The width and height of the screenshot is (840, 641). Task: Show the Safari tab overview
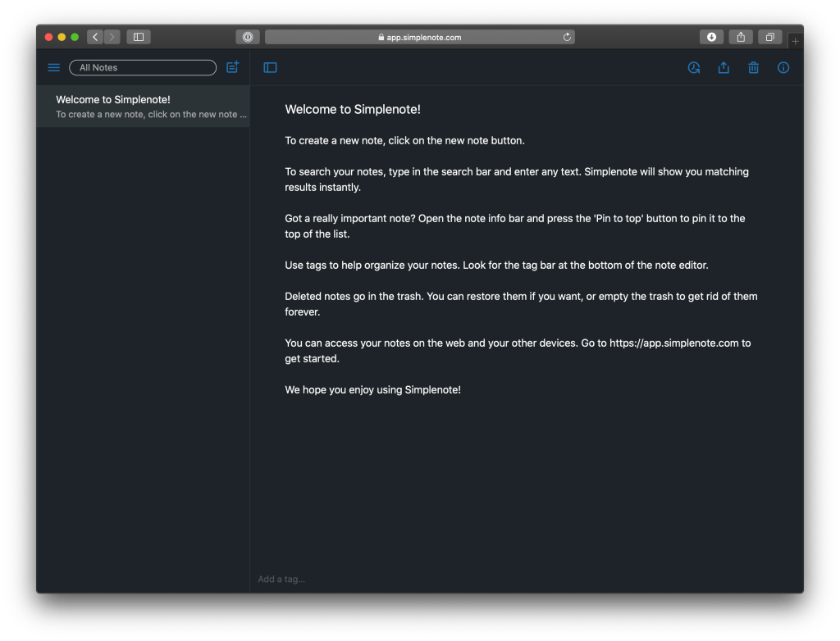pos(769,37)
